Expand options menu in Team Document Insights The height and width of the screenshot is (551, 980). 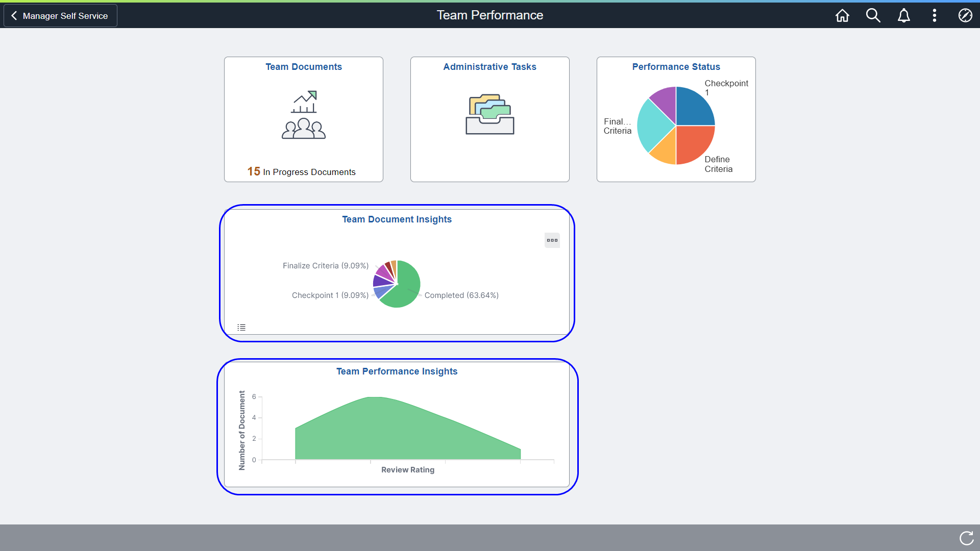click(552, 240)
